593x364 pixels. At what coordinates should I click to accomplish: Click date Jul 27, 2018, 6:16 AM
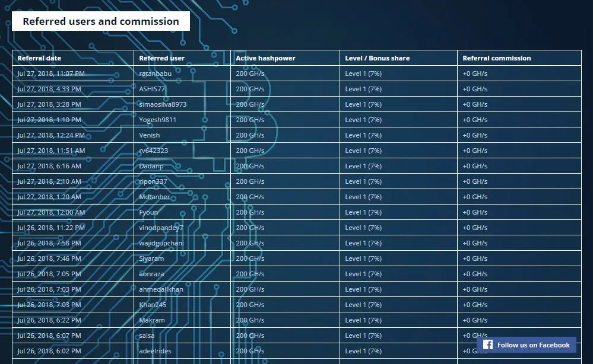click(x=49, y=166)
